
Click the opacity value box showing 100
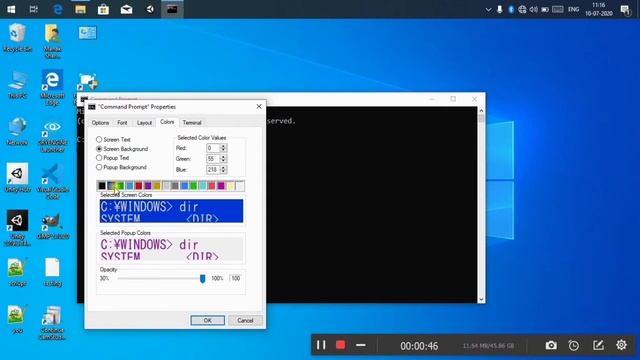coord(236,278)
